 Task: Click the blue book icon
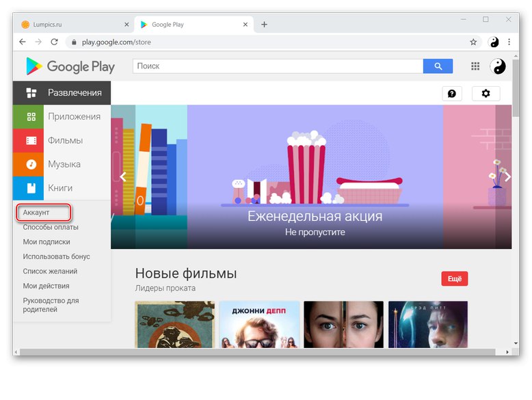pos(31,188)
